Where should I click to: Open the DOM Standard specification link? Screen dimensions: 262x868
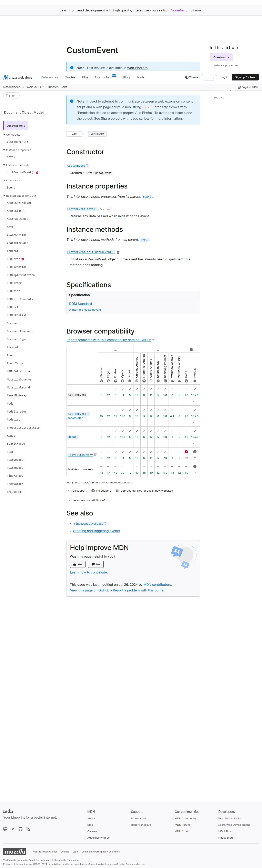[80, 304]
